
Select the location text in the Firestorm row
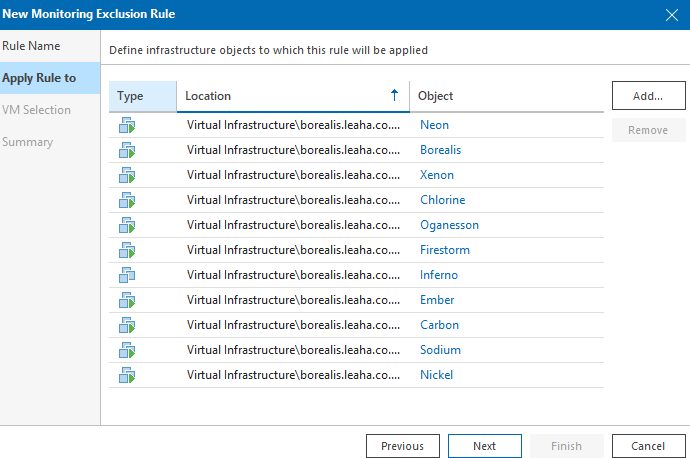tap(293, 250)
